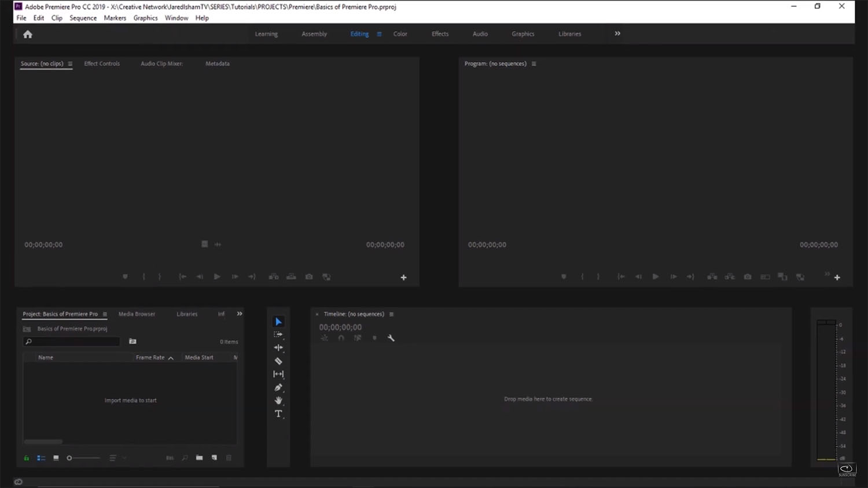Open Timeline display settings wrench
The height and width of the screenshot is (488, 868).
391,338
